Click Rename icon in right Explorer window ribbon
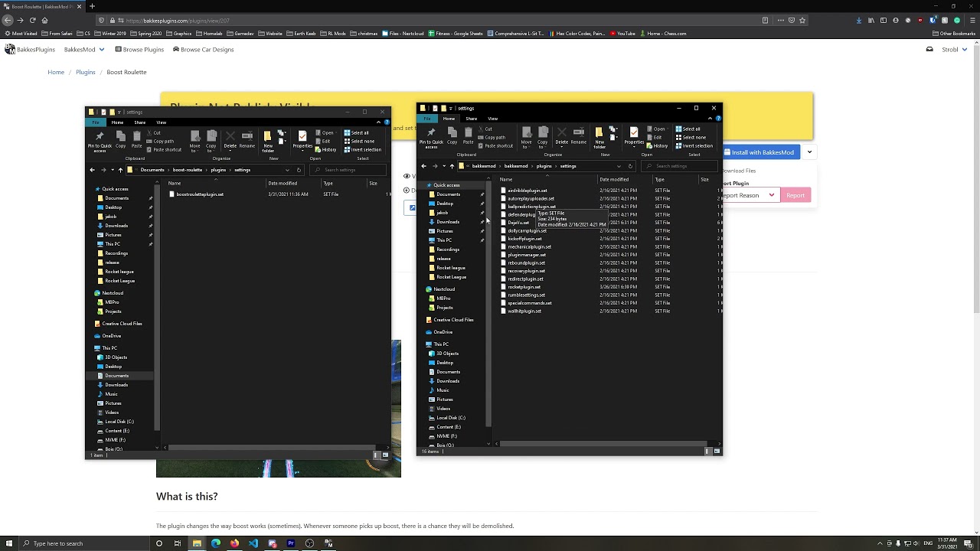 coord(578,135)
